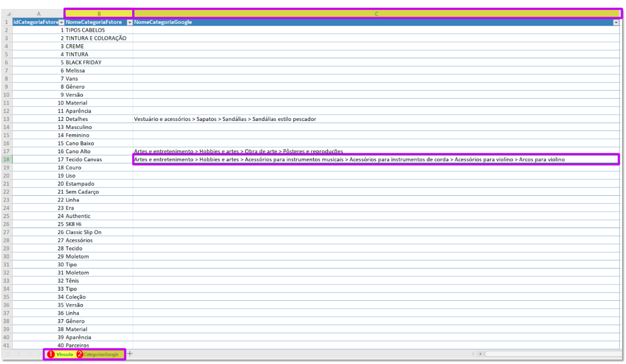Image resolution: width=626 pixels, height=364 pixels.
Task: Select column C header
Action: 376,13
